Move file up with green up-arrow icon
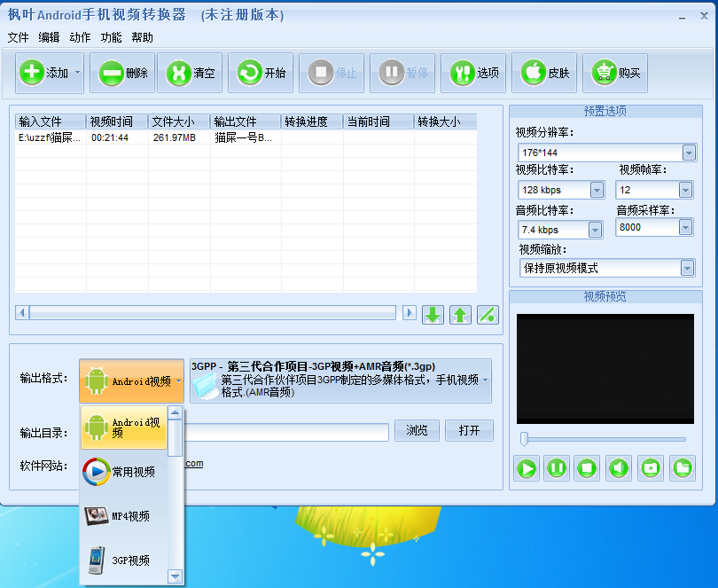The height and width of the screenshot is (588, 718). pyautogui.click(x=460, y=314)
